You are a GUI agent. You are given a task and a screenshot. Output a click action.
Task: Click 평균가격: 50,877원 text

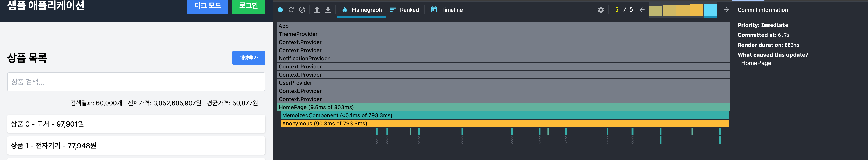click(x=233, y=103)
